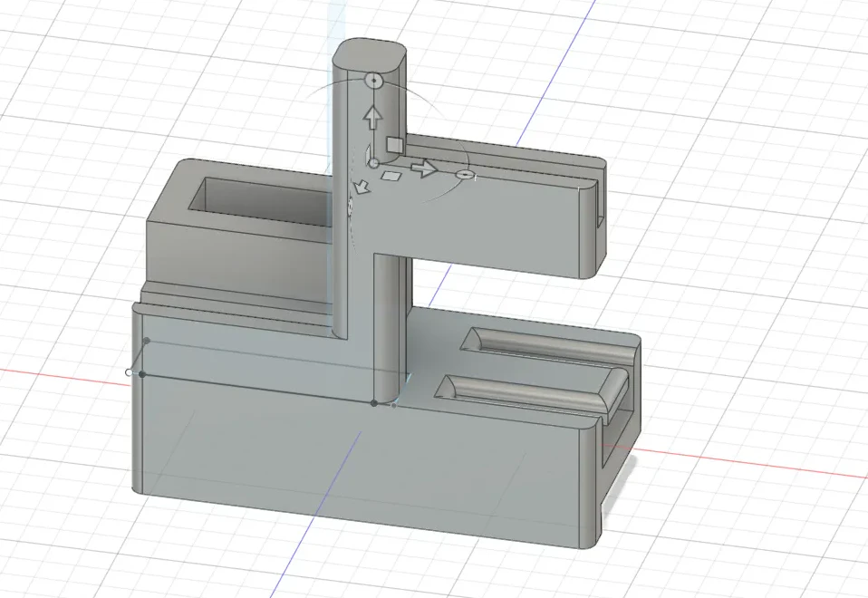Select the dark sketch point beside the hollow point

(142, 375)
